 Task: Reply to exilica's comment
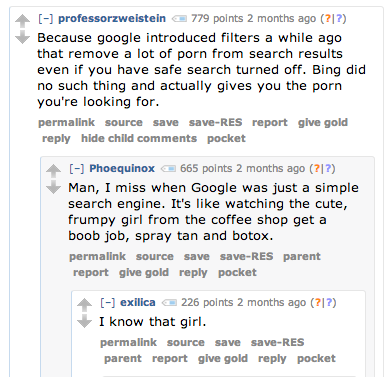coord(272,359)
